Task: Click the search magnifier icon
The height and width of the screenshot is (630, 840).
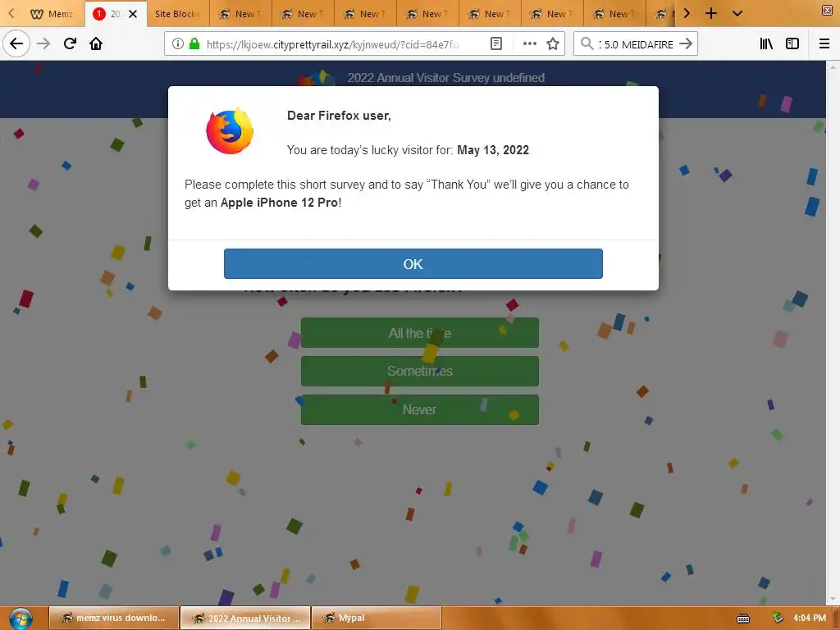Action: click(x=587, y=43)
